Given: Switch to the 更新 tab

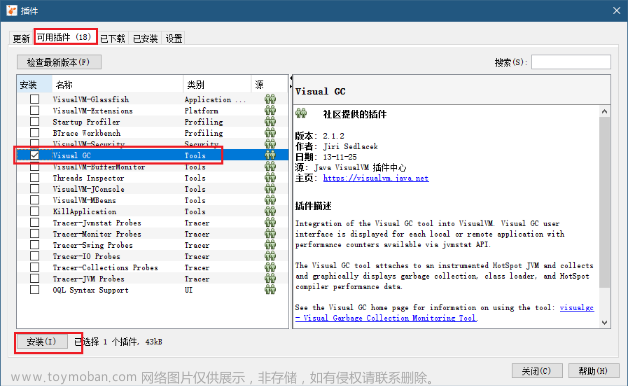Looking at the screenshot, I should [x=21, y=38].
